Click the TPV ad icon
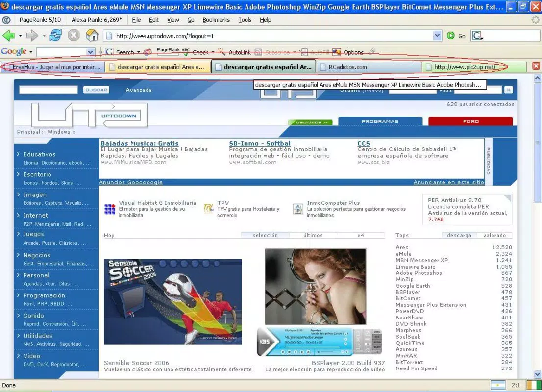The height and width of the screenshot is (392, 542). (x=209, y=208)
